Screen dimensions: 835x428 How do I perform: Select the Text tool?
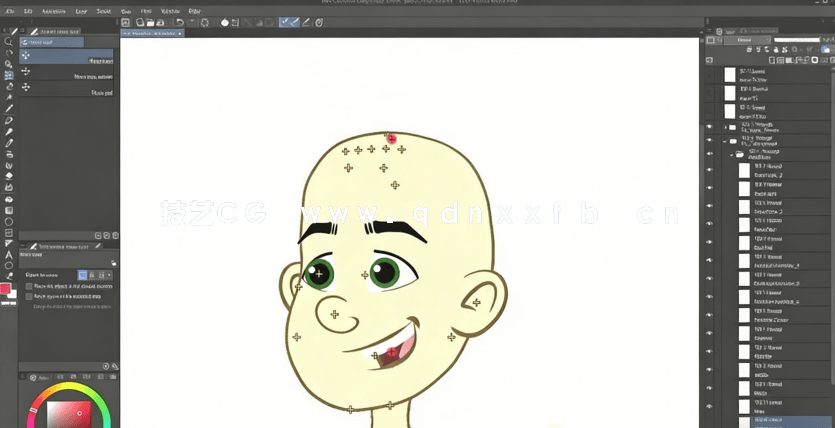[x=9, y=255]
